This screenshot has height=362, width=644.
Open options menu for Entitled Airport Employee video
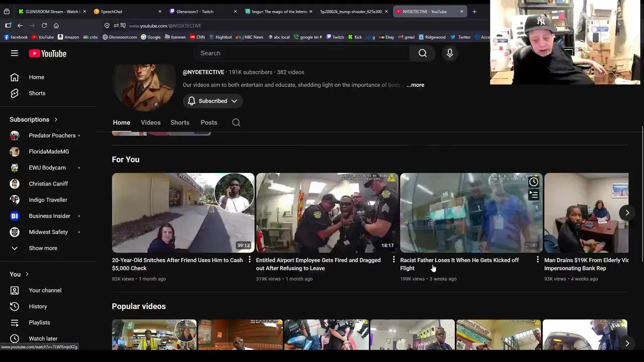click(393, 260)
